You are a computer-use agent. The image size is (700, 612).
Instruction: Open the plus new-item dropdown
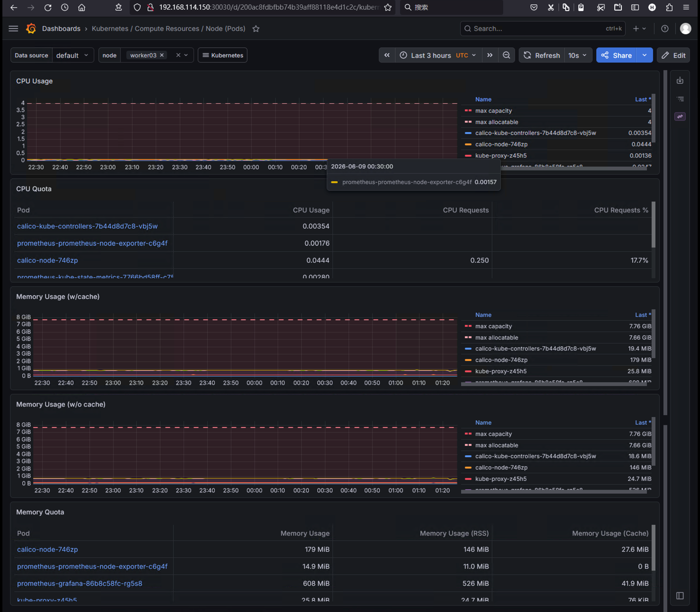(x=639, y=29)
